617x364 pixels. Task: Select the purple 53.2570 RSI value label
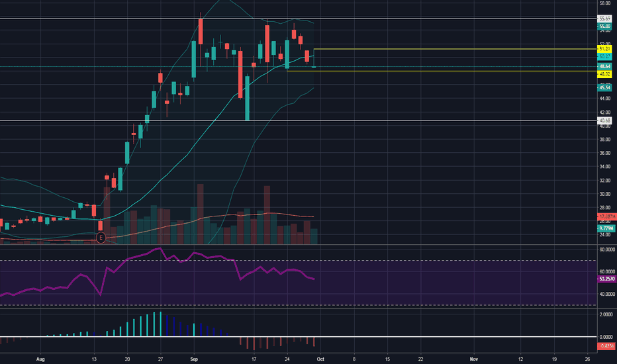coord(606,279)
